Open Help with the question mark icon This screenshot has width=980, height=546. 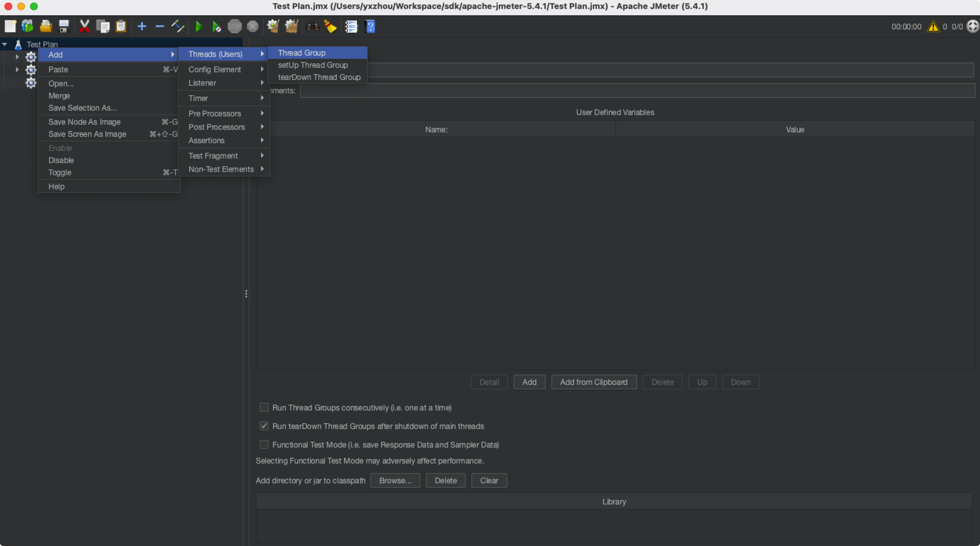[370, 26]
